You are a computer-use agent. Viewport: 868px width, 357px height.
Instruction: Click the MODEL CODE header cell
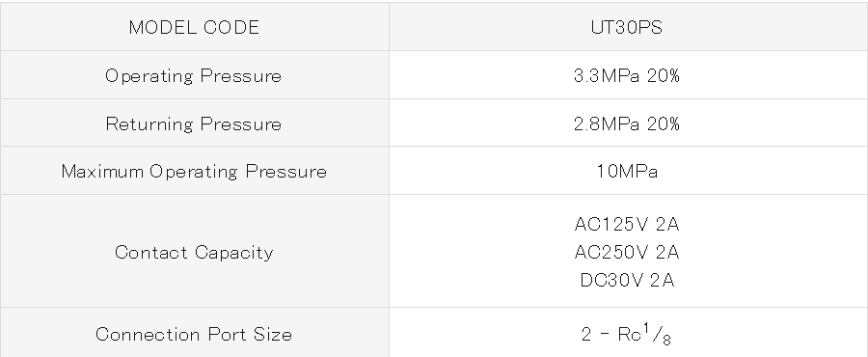tap(194, 27)
